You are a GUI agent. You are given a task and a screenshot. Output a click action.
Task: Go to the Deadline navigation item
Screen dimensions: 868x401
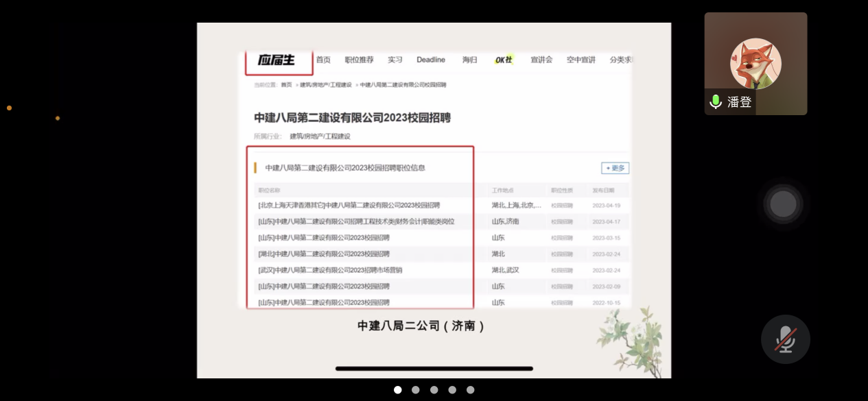[431, 60]
